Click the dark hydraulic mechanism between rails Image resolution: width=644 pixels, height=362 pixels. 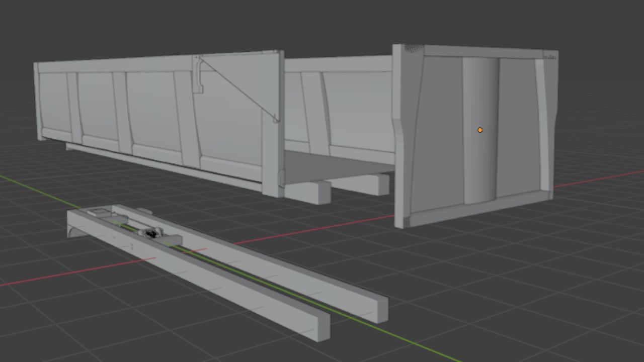tap(151, 233)
